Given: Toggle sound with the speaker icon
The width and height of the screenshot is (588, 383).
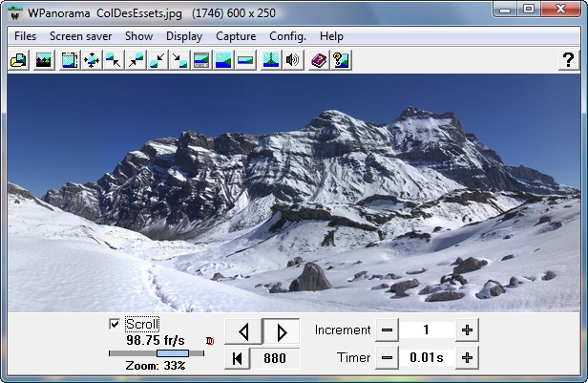Looking at the screenshot, I should [292, 60].
